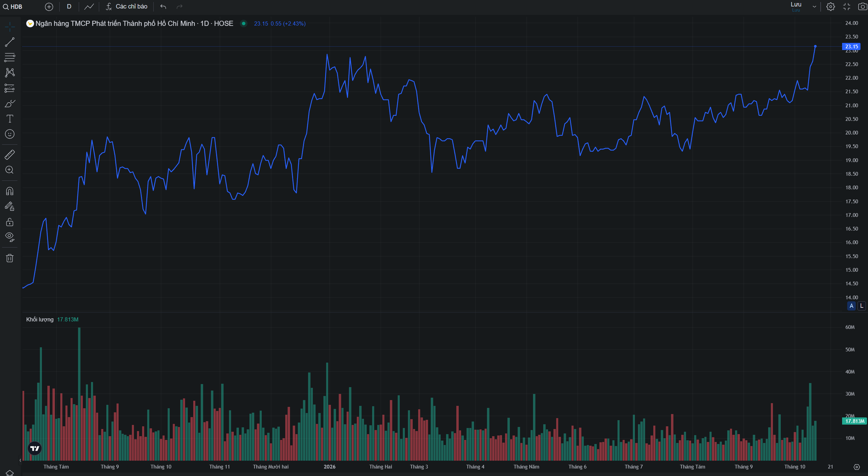
Task: Hide all drawings with eye icon
Action: pos(10,237)
